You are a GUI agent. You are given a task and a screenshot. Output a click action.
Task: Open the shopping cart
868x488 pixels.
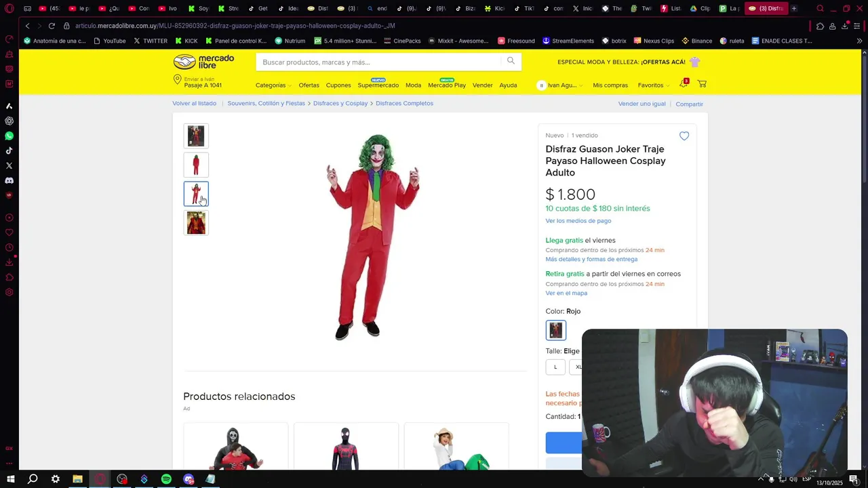(702, 84)
